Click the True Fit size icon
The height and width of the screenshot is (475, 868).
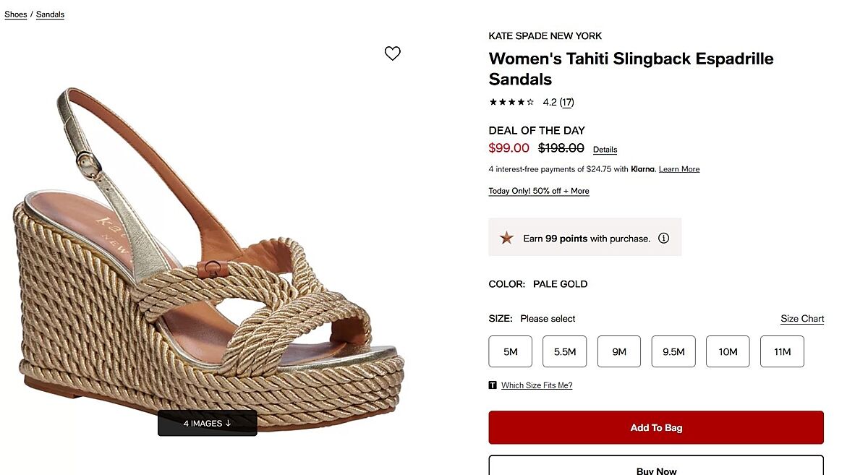[493, 385]
